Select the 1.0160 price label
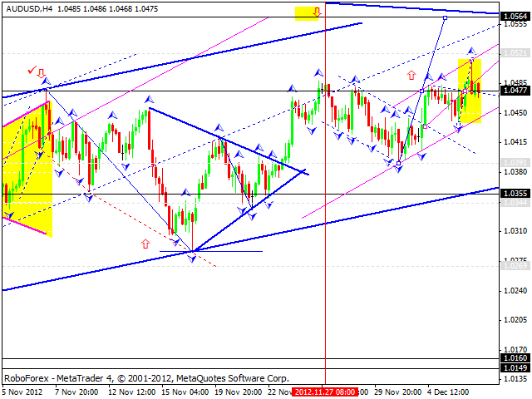532x399 pixels. point(514,357)
